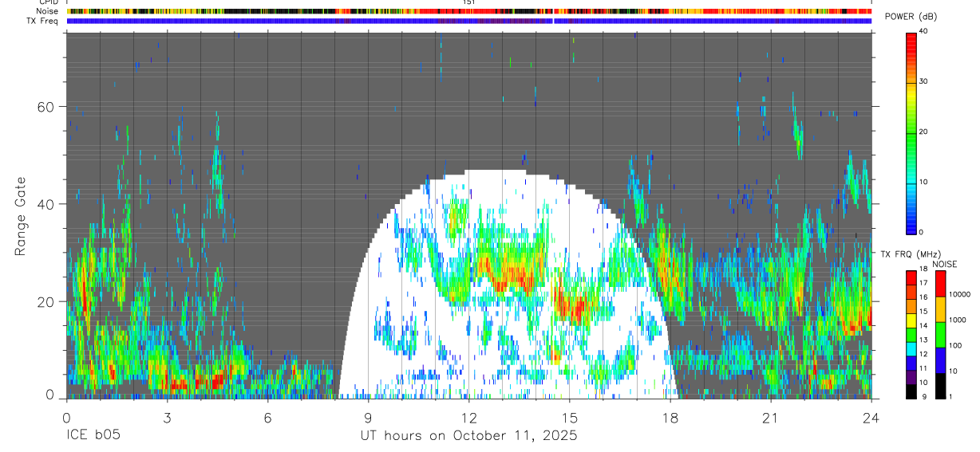Click the 60 tick label on Range Gate axis

(46, 107)
